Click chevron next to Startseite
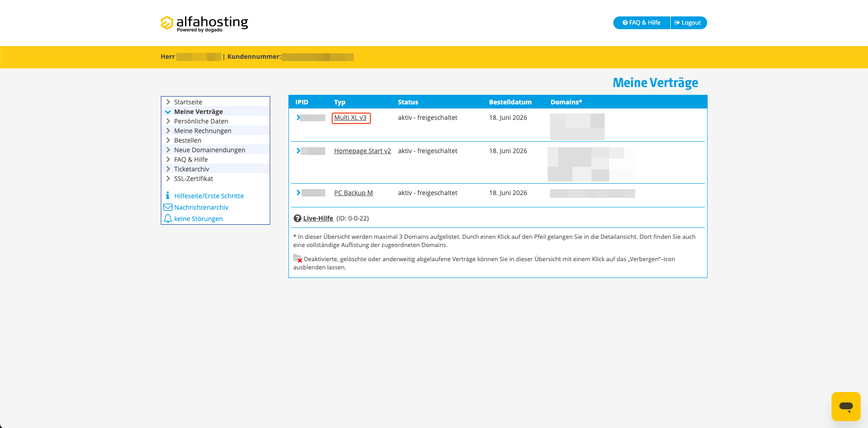Image resolution: width=868 pixels, height=428 pixels. tap(168, 102)
